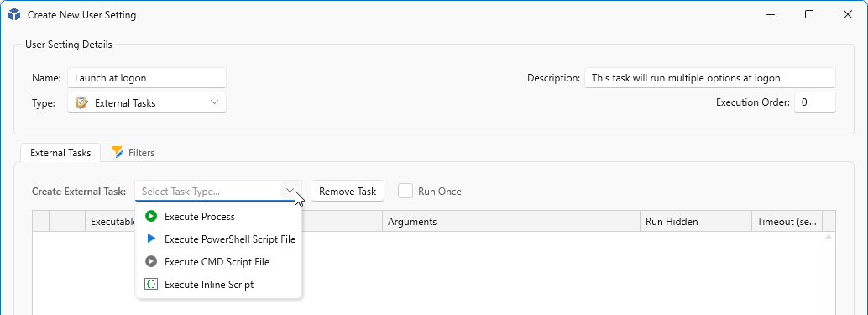Click the blue PowerShell script arrow icon
This screenshot has height=315, width=868.
coord(150,239)
